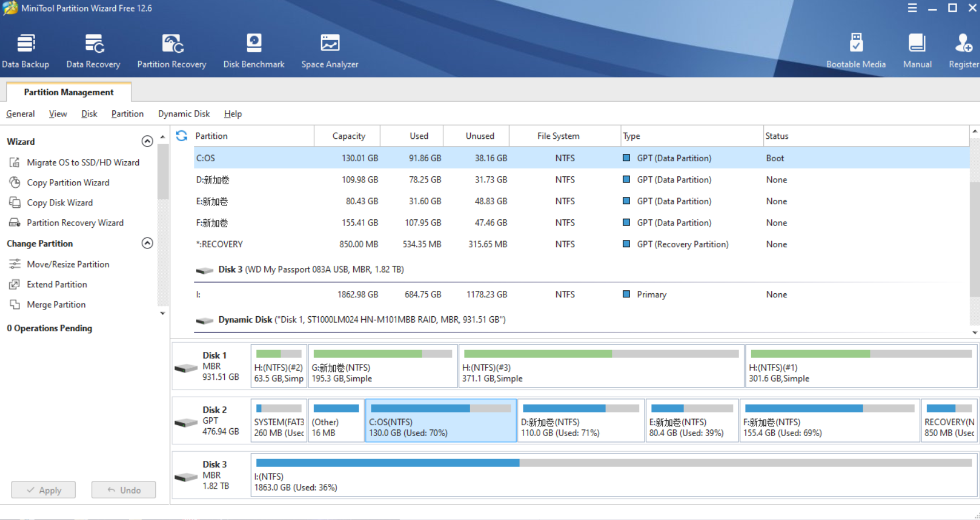Click the Apply button
980x520 pixels.
click(44, 490)
